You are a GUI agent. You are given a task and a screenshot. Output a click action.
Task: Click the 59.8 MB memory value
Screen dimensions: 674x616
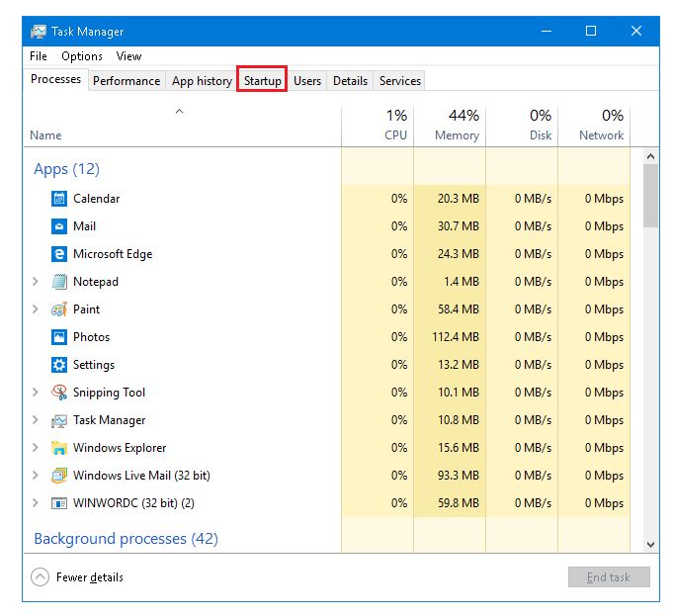[x=459, y=503]
